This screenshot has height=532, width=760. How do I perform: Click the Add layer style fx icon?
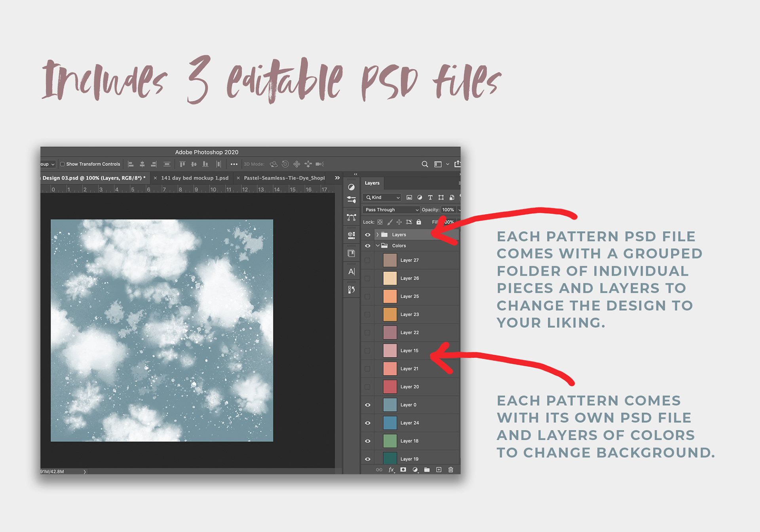pyautogui.click(x=391, y=470)
